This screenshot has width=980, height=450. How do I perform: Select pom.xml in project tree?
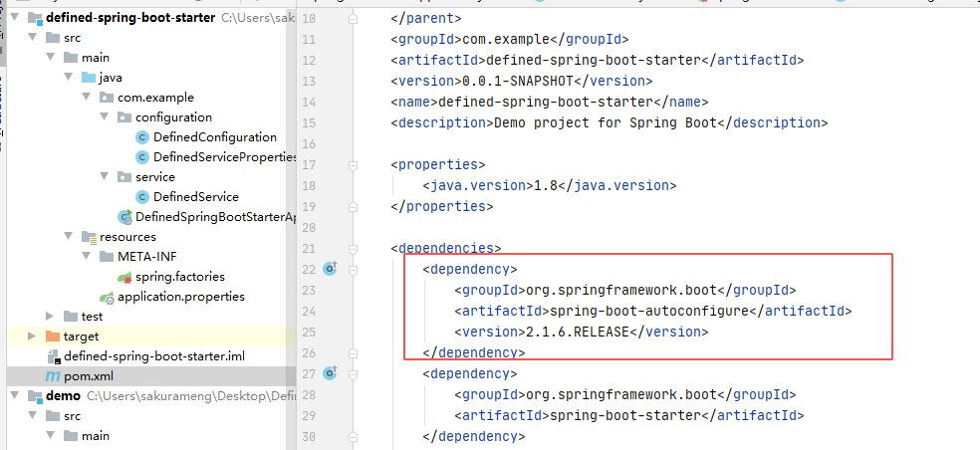click(89, 376)
